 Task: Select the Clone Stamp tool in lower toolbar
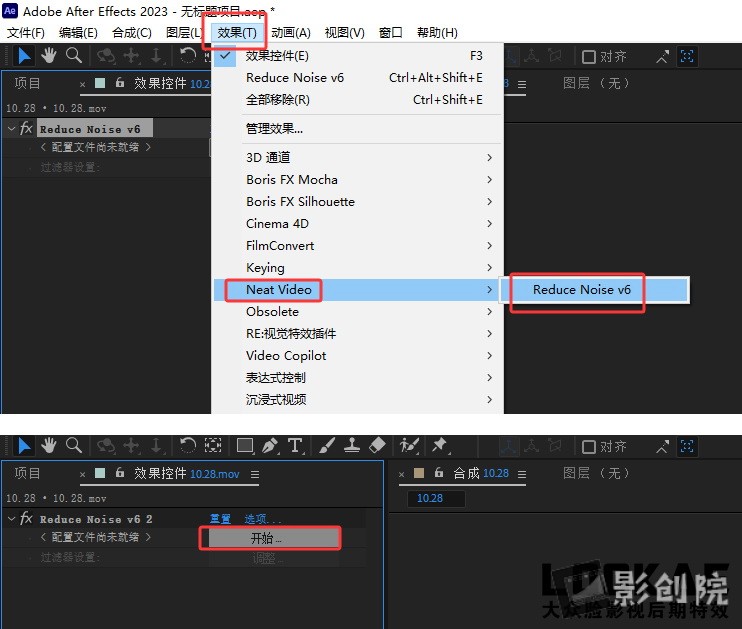pos(351,446)
